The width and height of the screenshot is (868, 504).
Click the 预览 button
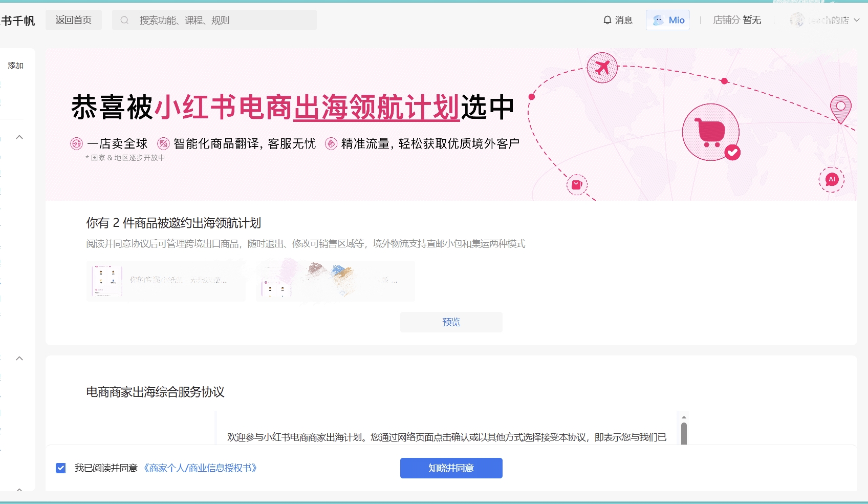pyautogui.click(x=451, y=322)
